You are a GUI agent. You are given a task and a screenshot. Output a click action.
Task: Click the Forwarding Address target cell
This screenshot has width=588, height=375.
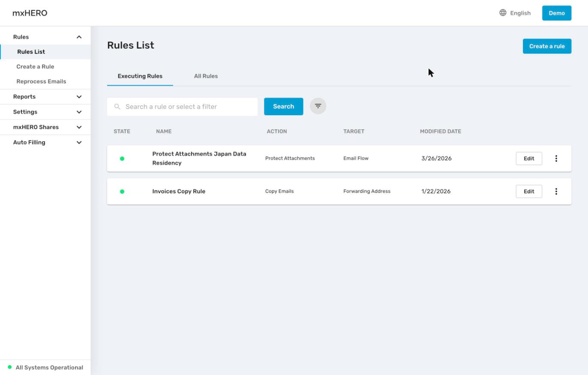(x=367, y=191)
